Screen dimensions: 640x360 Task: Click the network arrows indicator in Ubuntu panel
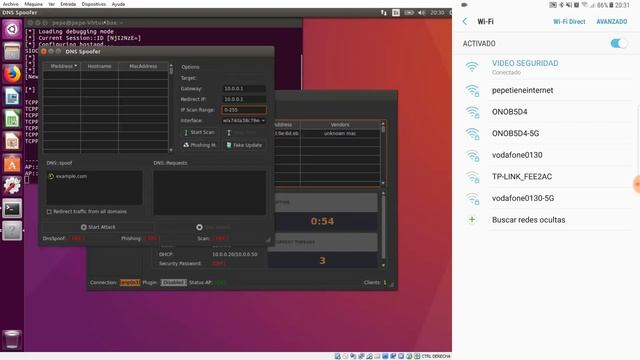[384, 13]
